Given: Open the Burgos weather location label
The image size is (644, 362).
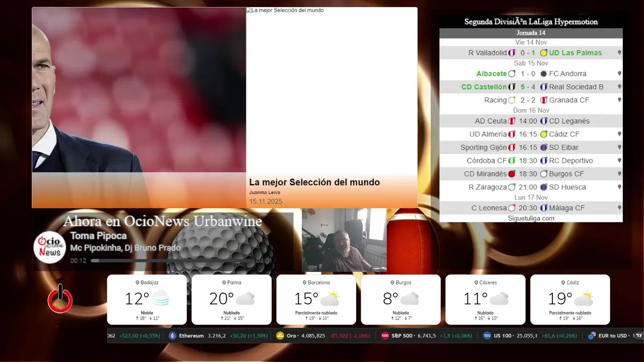Looking at the screenshot, I should click(x=401, y=283).
